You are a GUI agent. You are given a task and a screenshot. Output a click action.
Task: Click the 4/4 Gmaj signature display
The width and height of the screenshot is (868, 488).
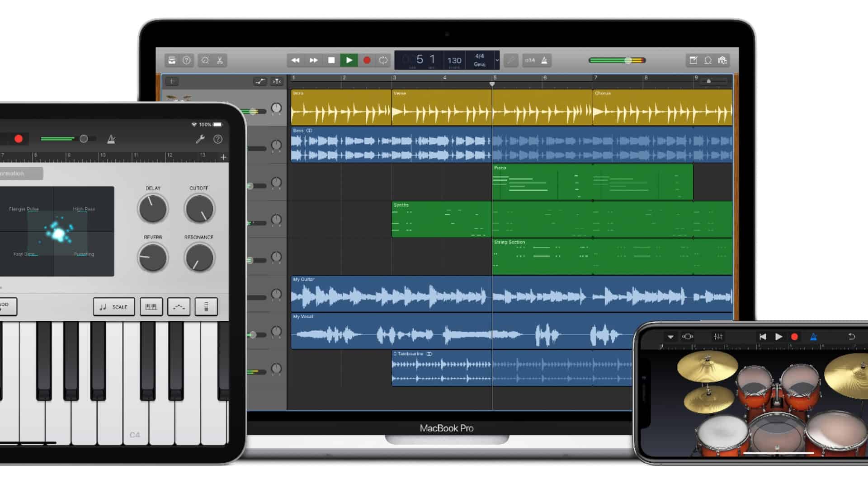coord(480,60)
